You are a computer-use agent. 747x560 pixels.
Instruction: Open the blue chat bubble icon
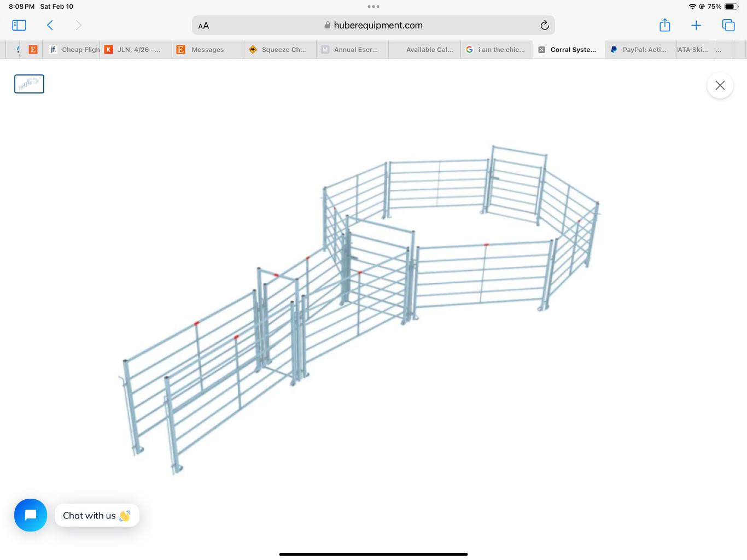click(x=31, y=515)
